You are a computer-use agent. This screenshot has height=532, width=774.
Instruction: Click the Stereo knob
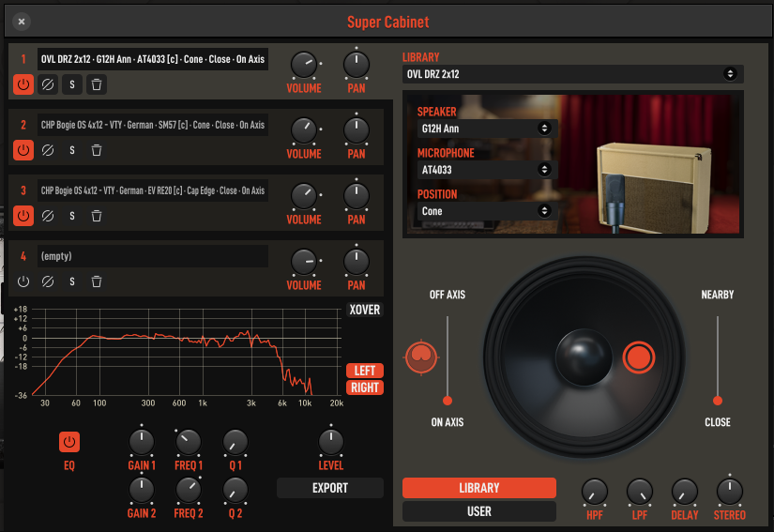click(730, 492)
